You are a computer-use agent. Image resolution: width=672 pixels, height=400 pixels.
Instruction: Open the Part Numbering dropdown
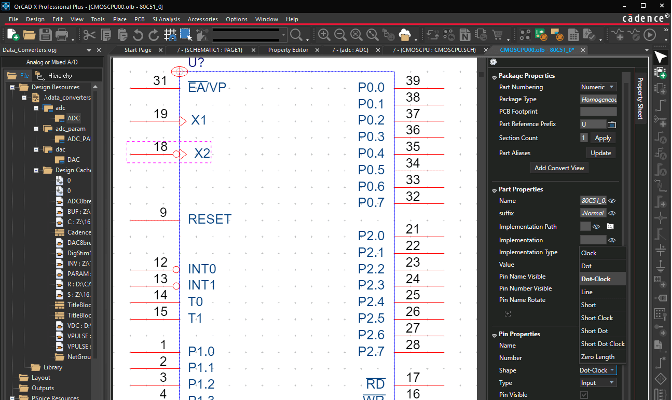(598, 87)
